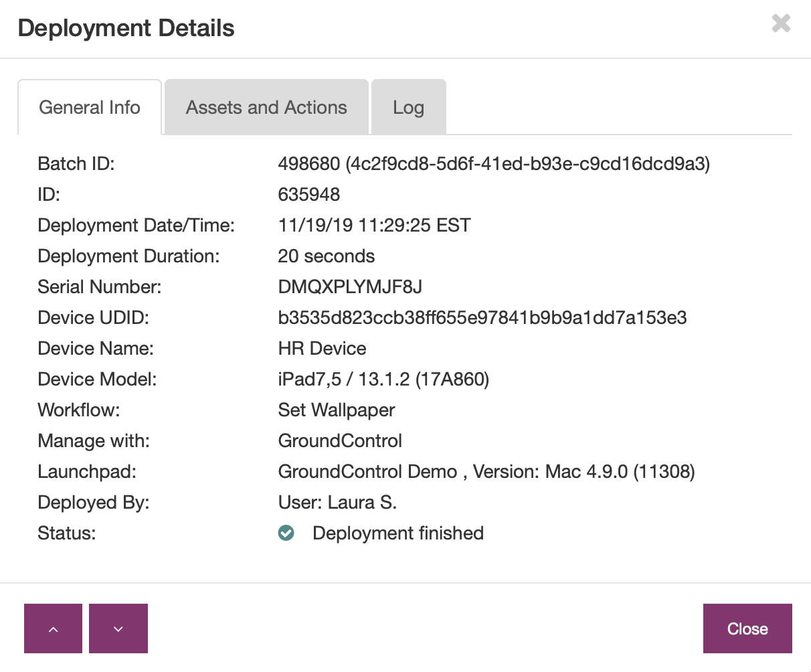
Task: Select the General Info tab
Action: pos(90,108)
